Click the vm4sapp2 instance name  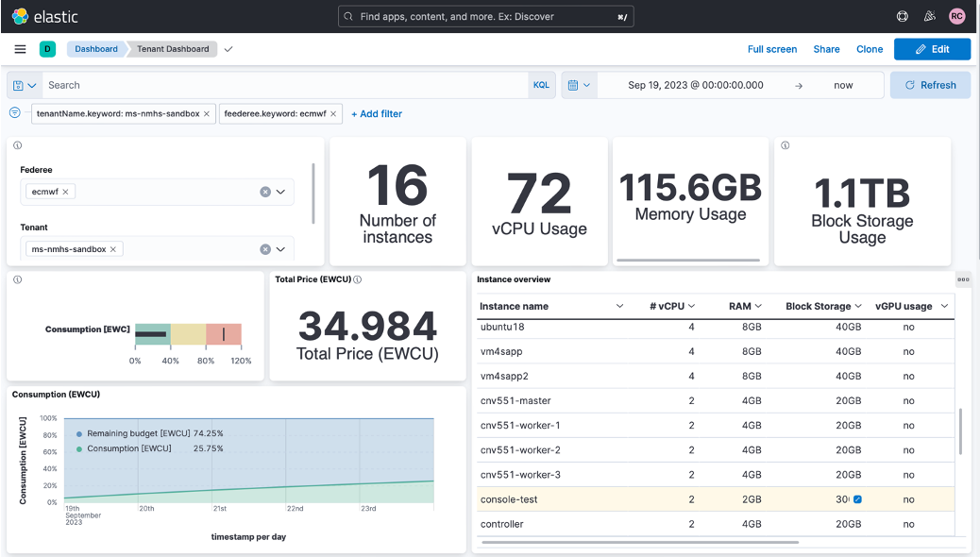pos(504,377)
